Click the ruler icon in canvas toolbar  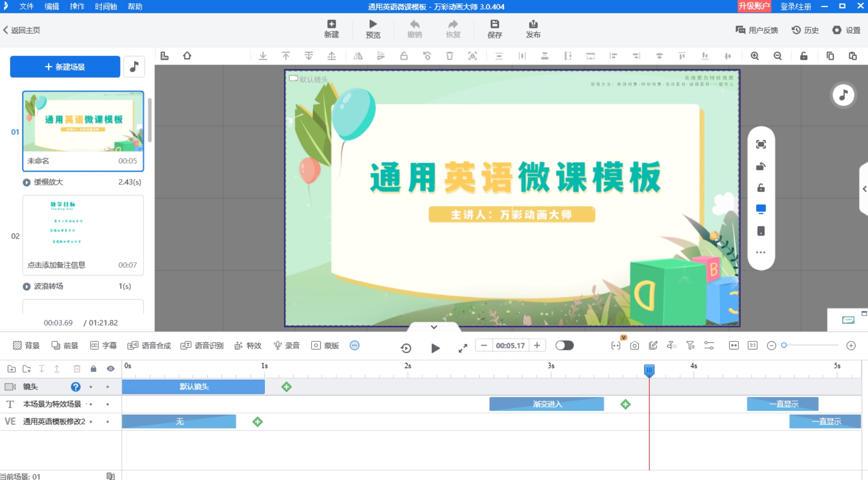pyautogui.click(x=165, y=56)
